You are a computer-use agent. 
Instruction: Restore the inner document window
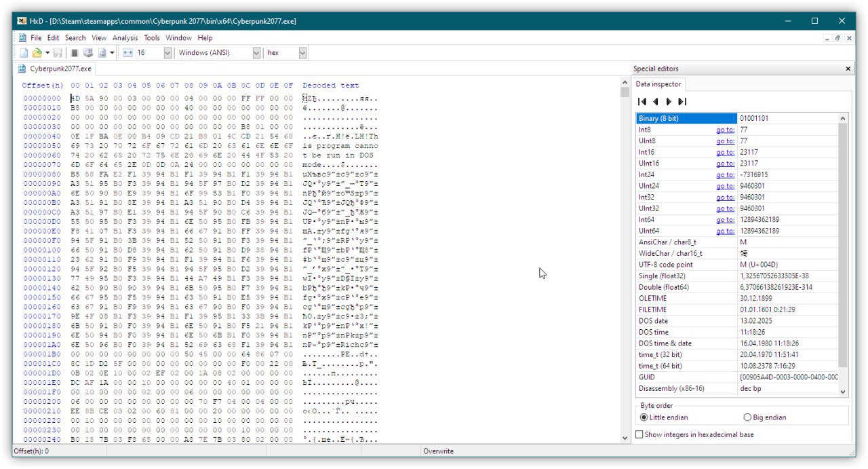837,38
